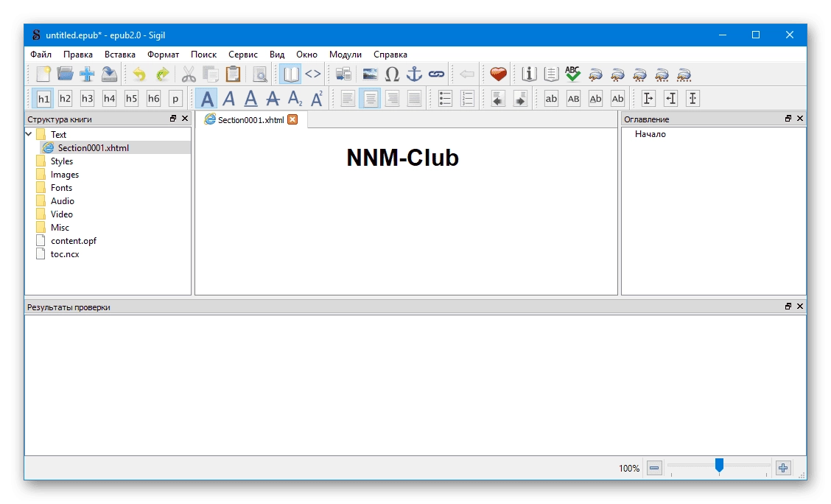
Task: Apply Heading 6 style (h6)
Action: pos(154,99)
